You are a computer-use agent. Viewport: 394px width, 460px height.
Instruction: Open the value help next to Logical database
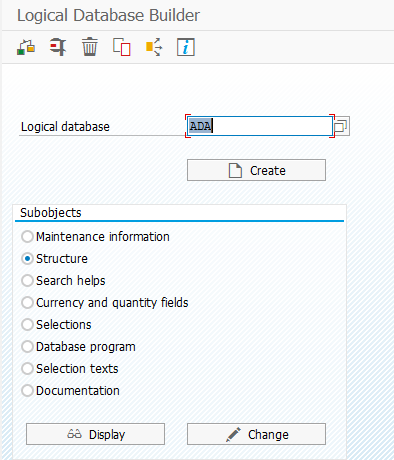pos(341,126)
